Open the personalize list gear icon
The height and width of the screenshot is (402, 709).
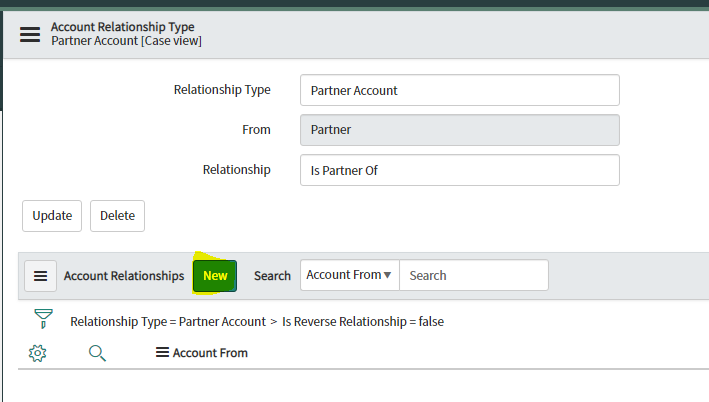(38, 352)
